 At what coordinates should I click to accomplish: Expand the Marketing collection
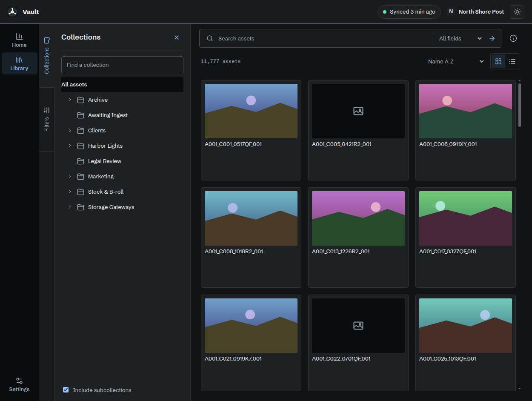point(70,176)
